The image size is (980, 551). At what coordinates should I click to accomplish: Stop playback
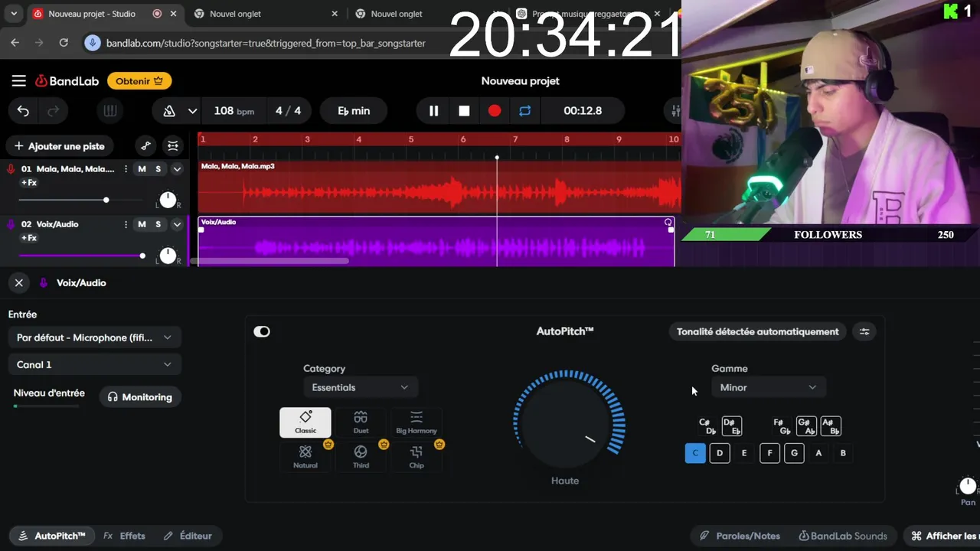click(x=464, y=111)
